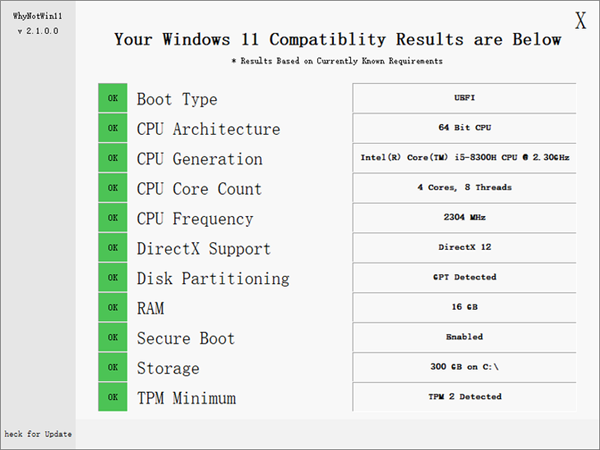600x450 pixels.
Task: Click the OK status box next to RAM
Action: 113,308
